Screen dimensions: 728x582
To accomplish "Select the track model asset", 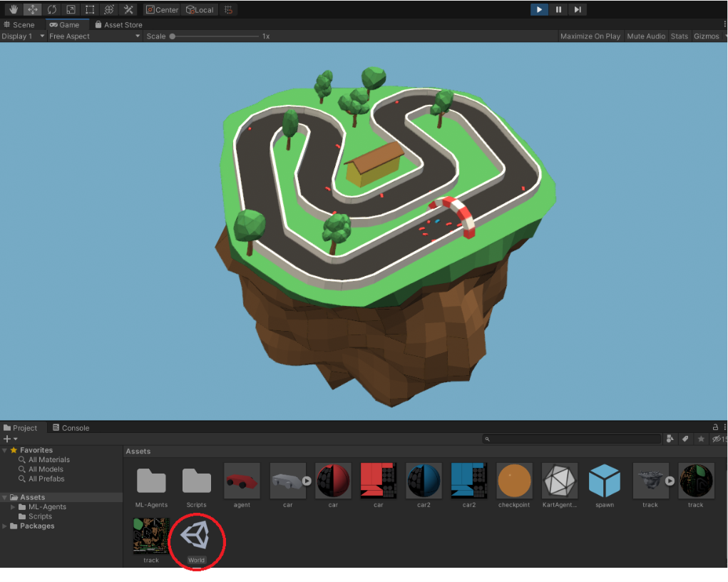I will 650,481.
